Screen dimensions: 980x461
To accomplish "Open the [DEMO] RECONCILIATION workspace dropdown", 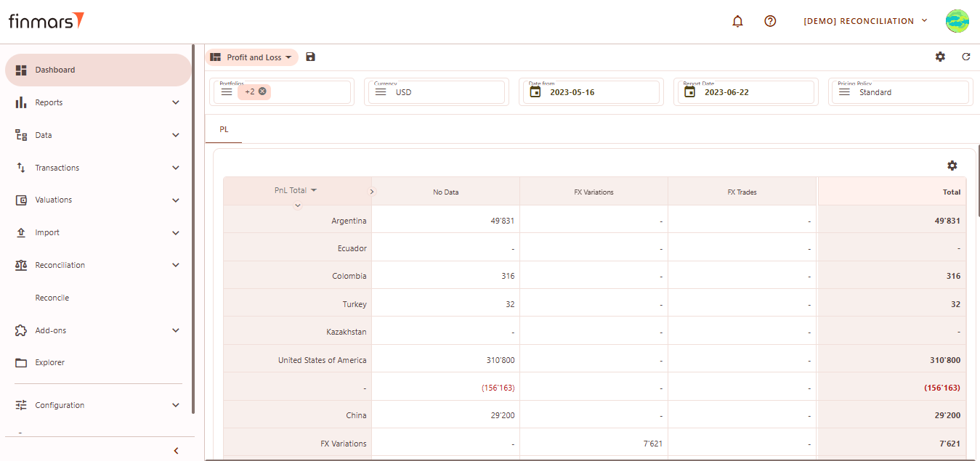I will point(865,21).
